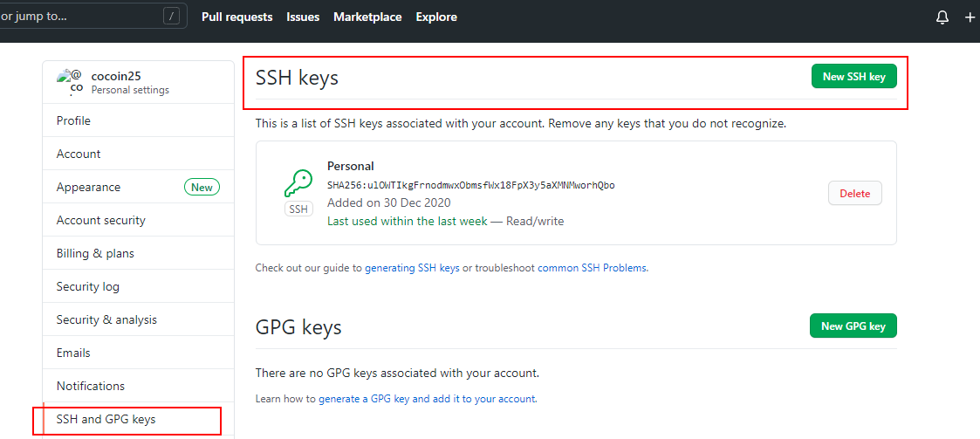This screenshot has width=980, height=439.
Task: Click the cocoin25 profile avatar
Action: pos(70,82)
